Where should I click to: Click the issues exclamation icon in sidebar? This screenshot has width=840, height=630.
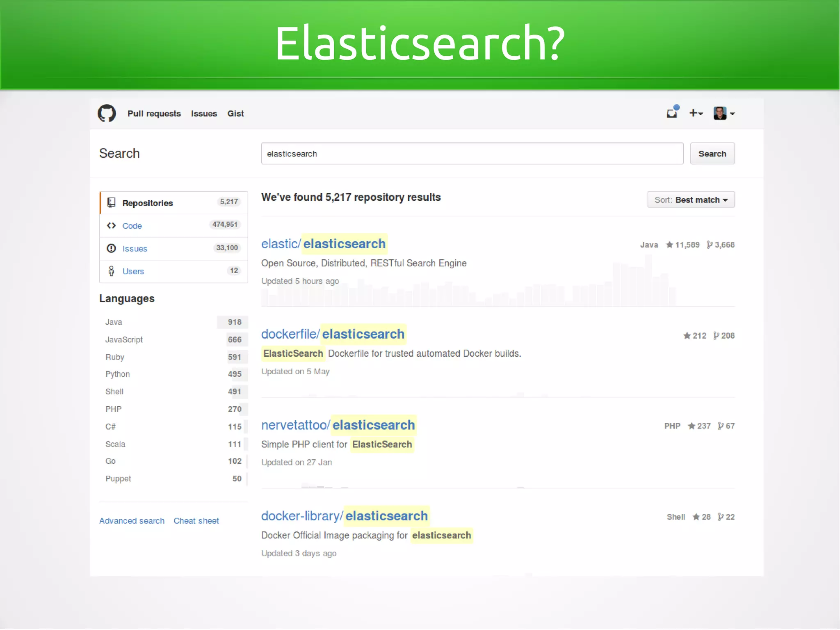[x=111, y=248]
